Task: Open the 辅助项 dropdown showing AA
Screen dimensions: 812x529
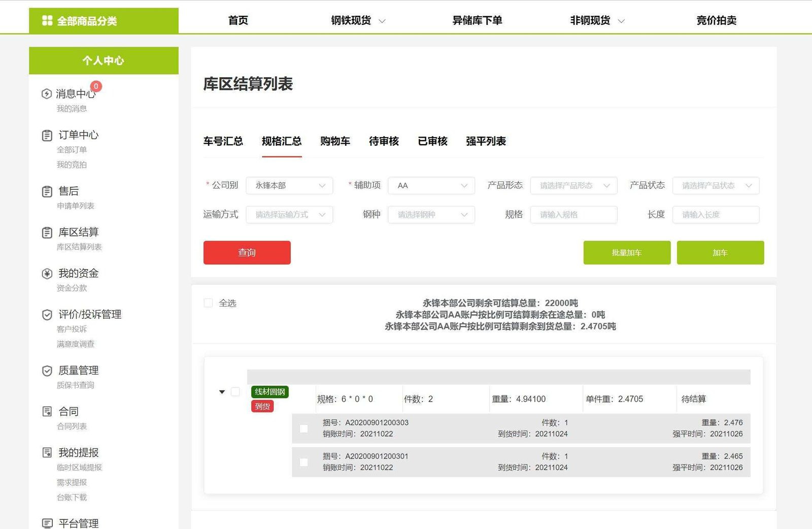Action: [431, 185]
